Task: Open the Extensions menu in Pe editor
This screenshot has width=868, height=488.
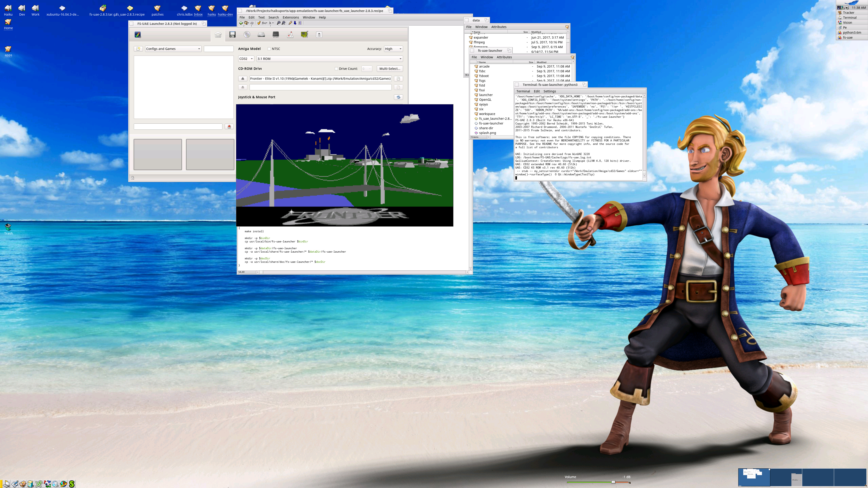Action: click(x=290, y=18)
